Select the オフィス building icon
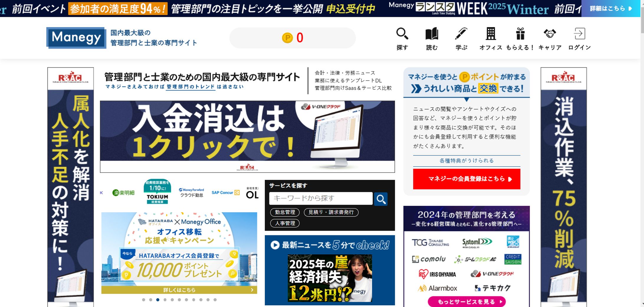 click(x=491, y=34)
